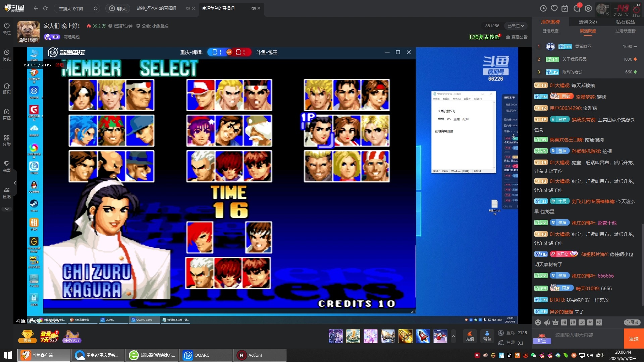This screenshot has width=644, height=362.
Task: Select the golden rocket gift
Action: [405, 336]
